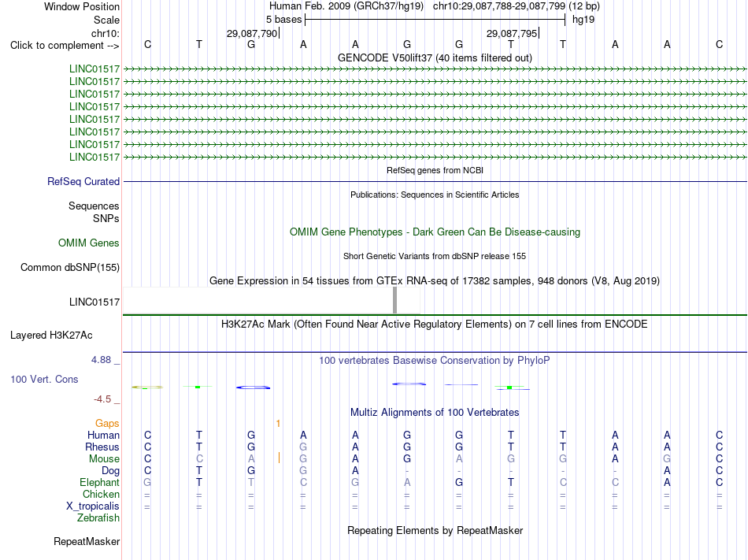Open the GENCODE V50lift37 track title
Viewport: 748px width, 560px height.
pos(435,57)
